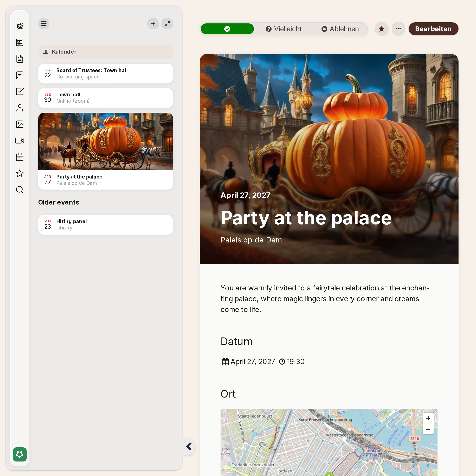The width and height of the screenshot is (476, 476).
Task: Click the Paleis op de Dam header subtitle
Action: pyautogui.click(x=251, y=240)
